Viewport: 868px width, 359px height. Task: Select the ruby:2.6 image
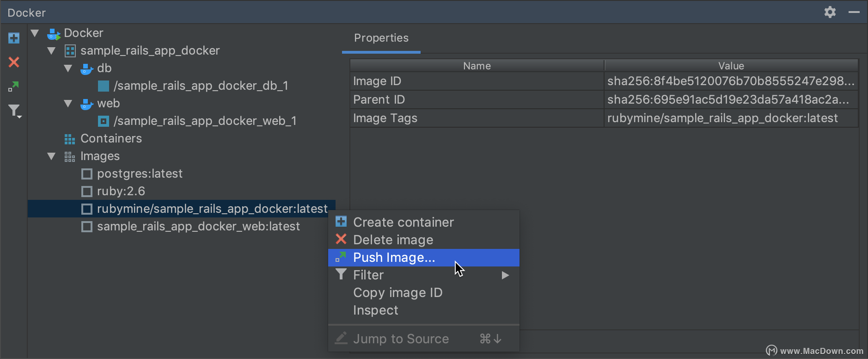click(x=121, y=192)
